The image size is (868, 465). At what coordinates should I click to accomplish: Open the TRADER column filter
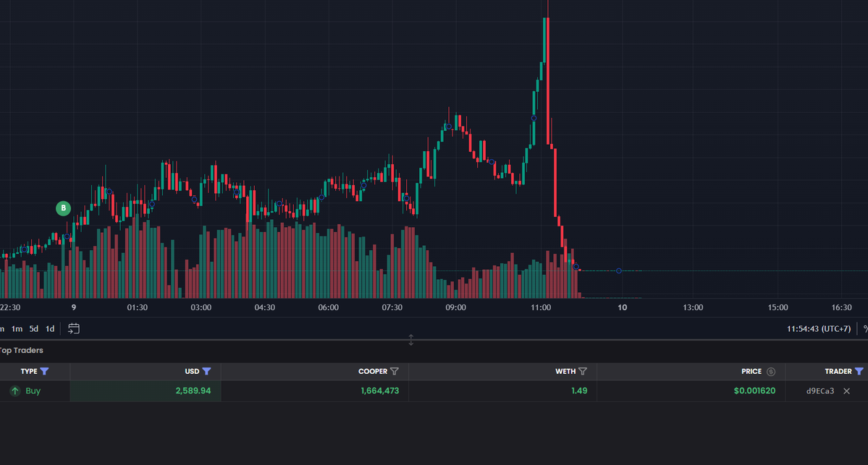click(859, 372)
